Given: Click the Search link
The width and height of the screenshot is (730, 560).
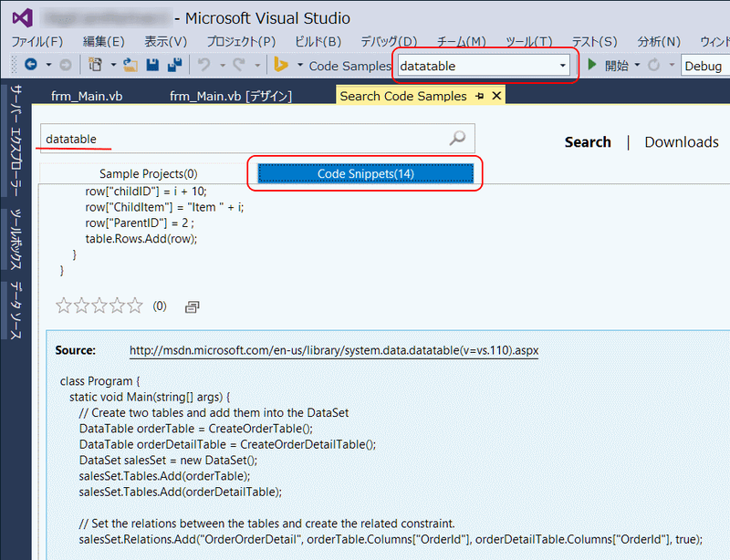Looking at the screenshot, I should point(588,142).
